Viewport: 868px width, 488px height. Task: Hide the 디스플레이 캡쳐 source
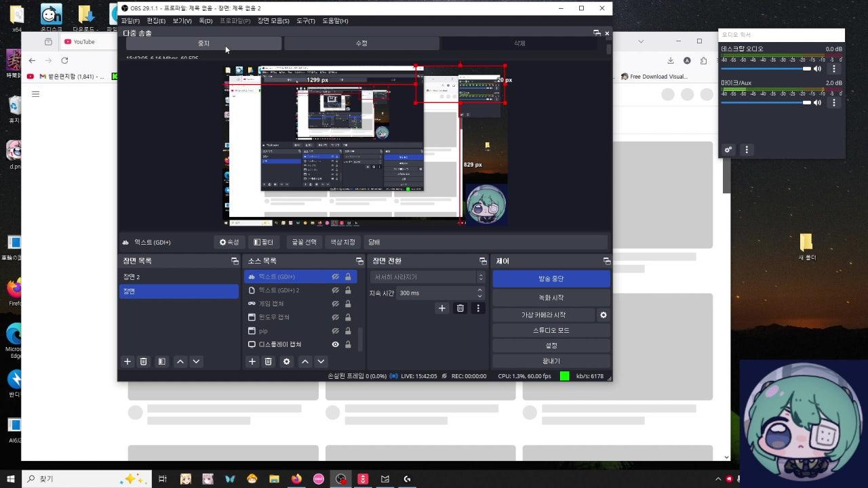pos(335,344)
